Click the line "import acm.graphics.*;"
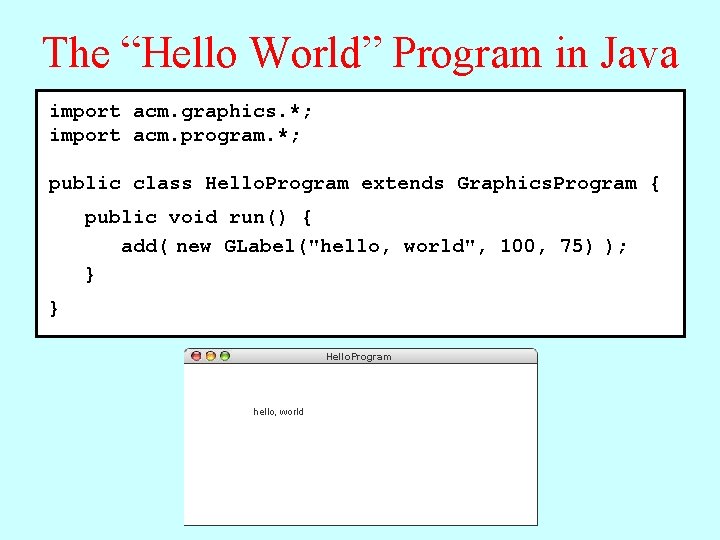Viewport: 720px width, 540px height. tap(180, 112)
